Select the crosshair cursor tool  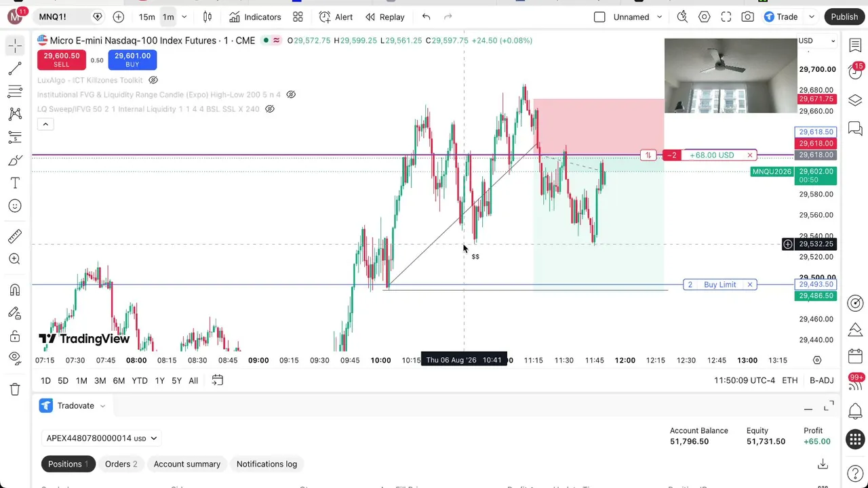15,46
